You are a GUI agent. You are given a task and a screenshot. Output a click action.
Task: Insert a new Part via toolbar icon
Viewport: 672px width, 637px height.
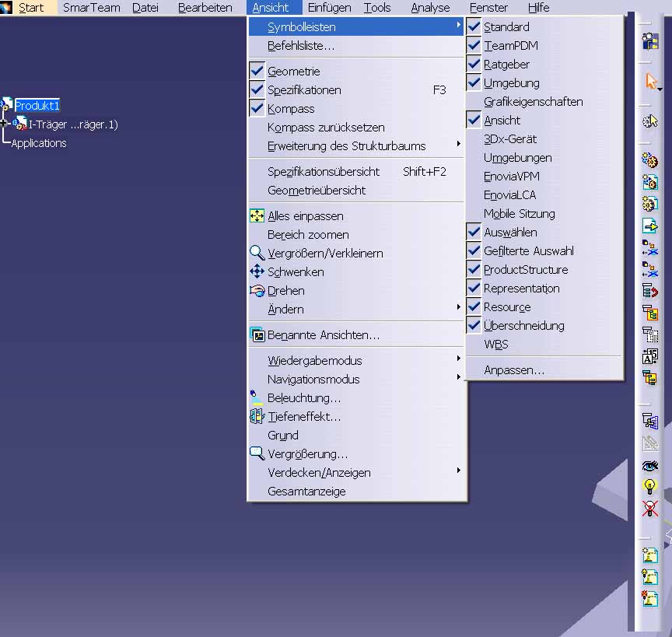650,204
